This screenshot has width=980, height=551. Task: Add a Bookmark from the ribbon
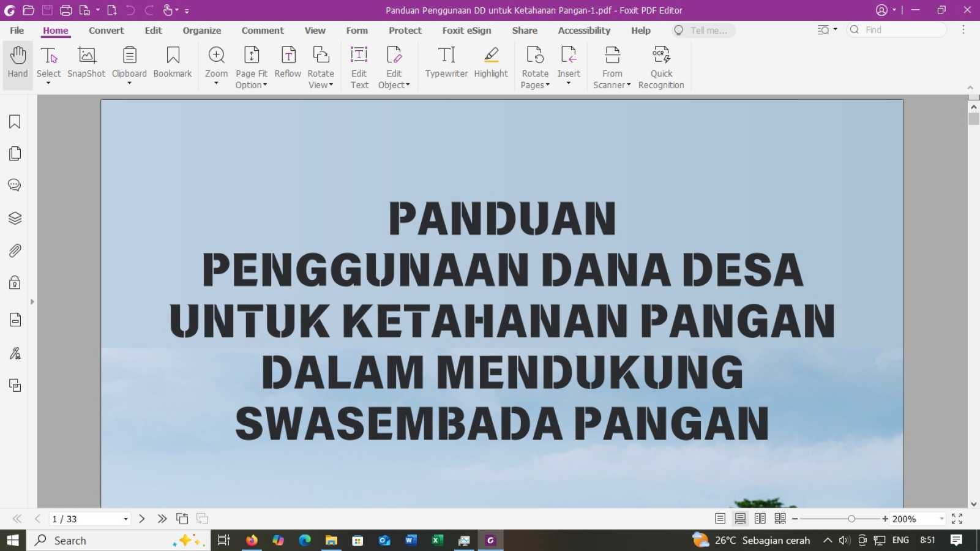(x=173, y=62)
